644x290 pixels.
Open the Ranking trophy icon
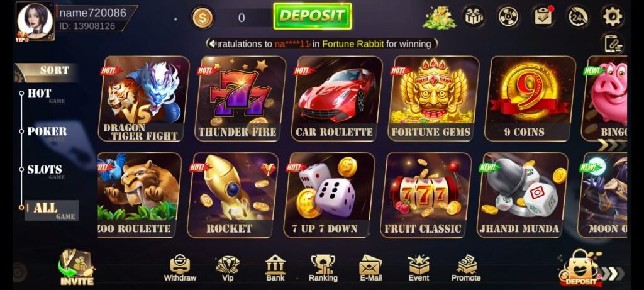coord(323,268)
